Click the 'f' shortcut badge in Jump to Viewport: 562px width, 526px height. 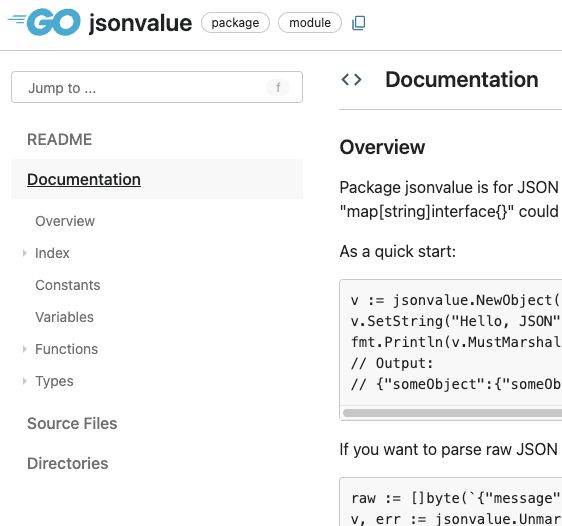278,87
